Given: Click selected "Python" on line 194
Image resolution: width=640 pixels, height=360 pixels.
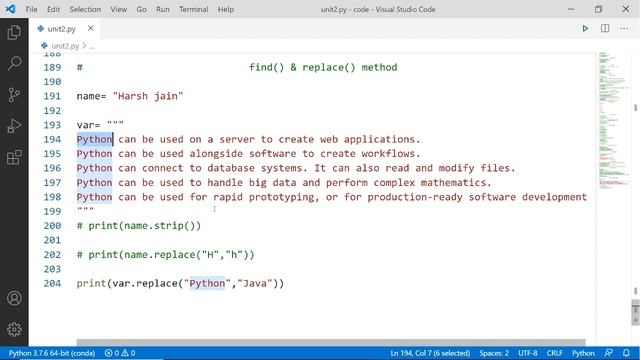Looking at the screenshot, I should point(94,140).
